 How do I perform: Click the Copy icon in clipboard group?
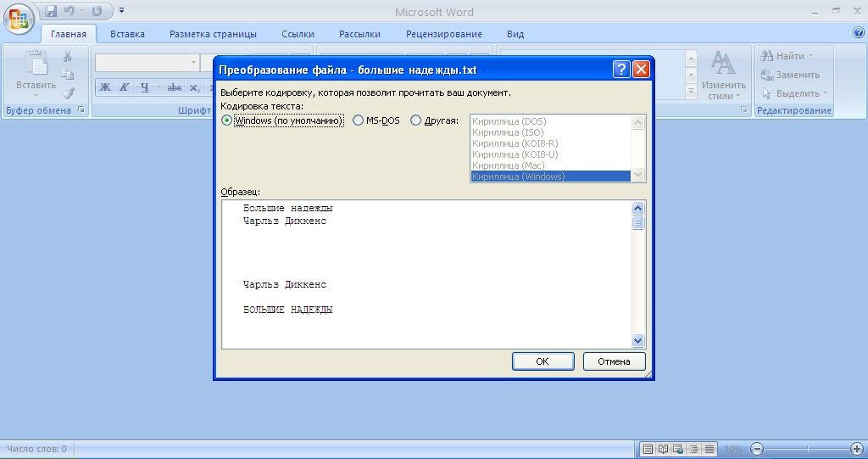coord(68,75)
